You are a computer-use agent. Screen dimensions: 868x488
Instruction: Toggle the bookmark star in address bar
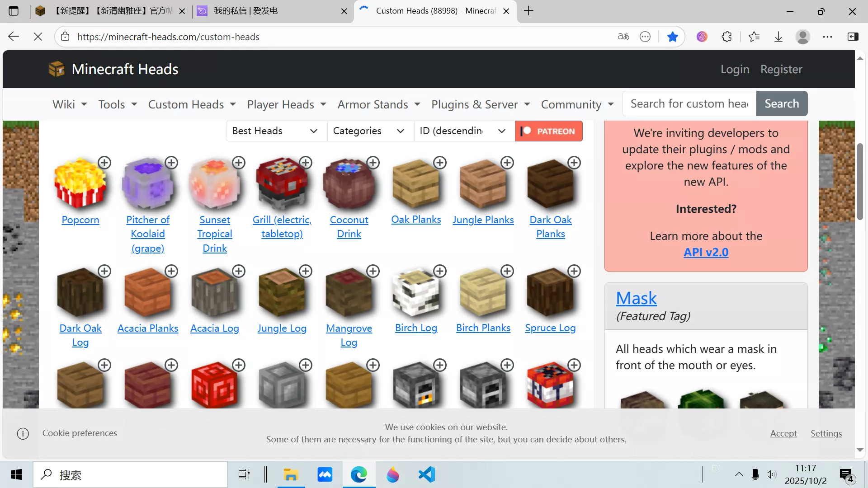[672, 37]
